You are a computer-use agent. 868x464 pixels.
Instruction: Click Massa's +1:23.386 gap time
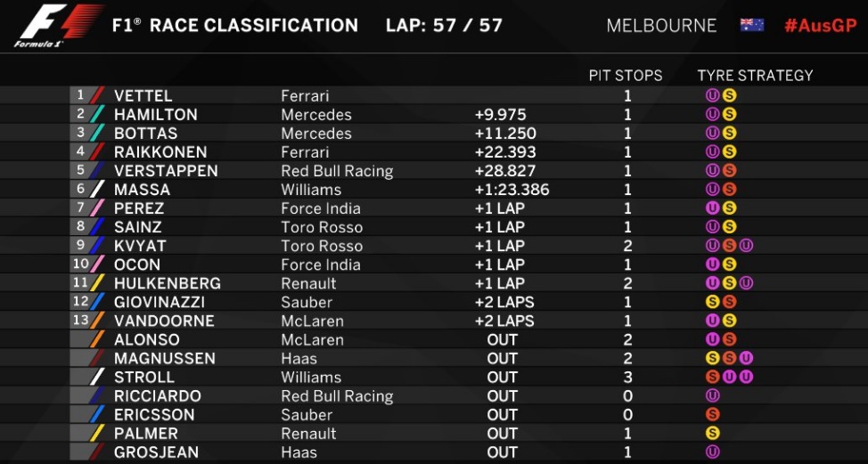click(512, 190)
